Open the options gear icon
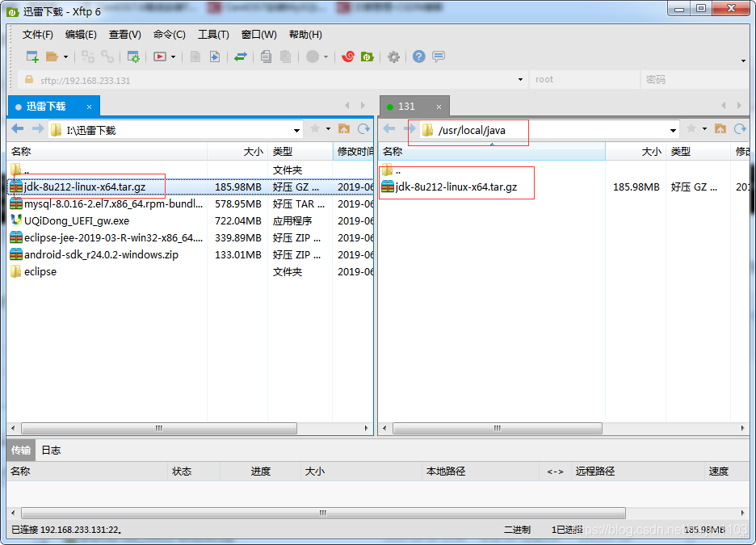 (x=393, y=57)
